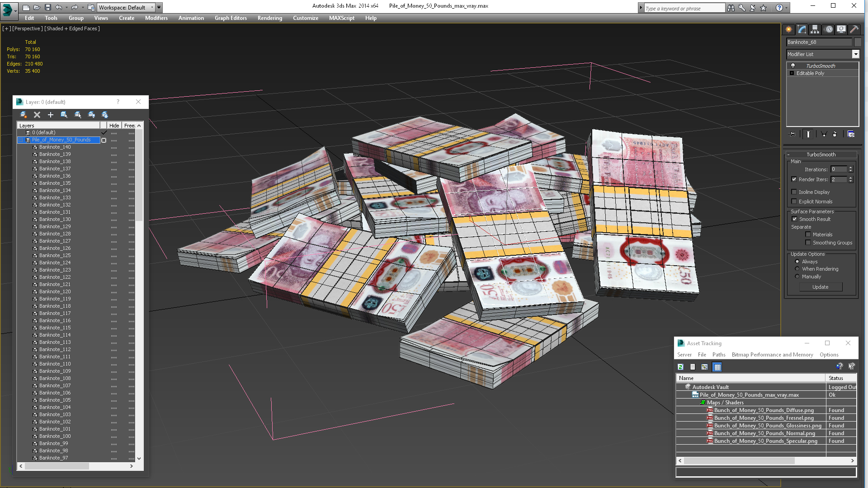Click the Undo arrow icon

(x=58, y=8)
